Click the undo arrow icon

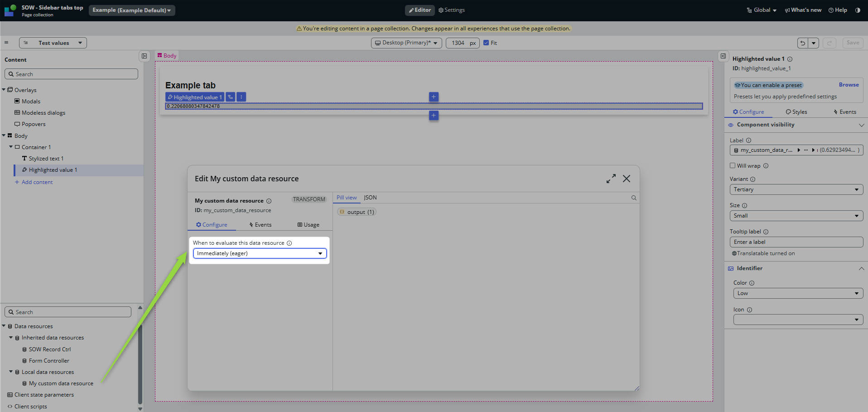tap(803, 43)
